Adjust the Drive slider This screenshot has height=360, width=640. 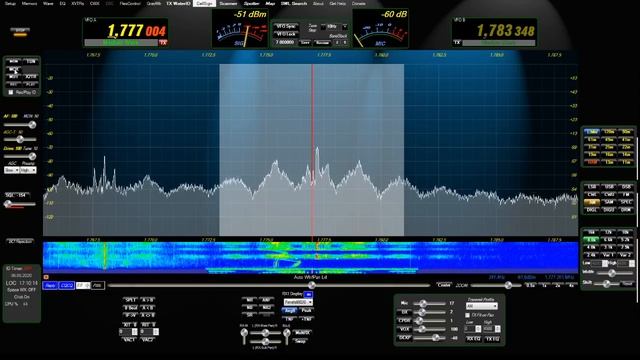coord(20,156)
